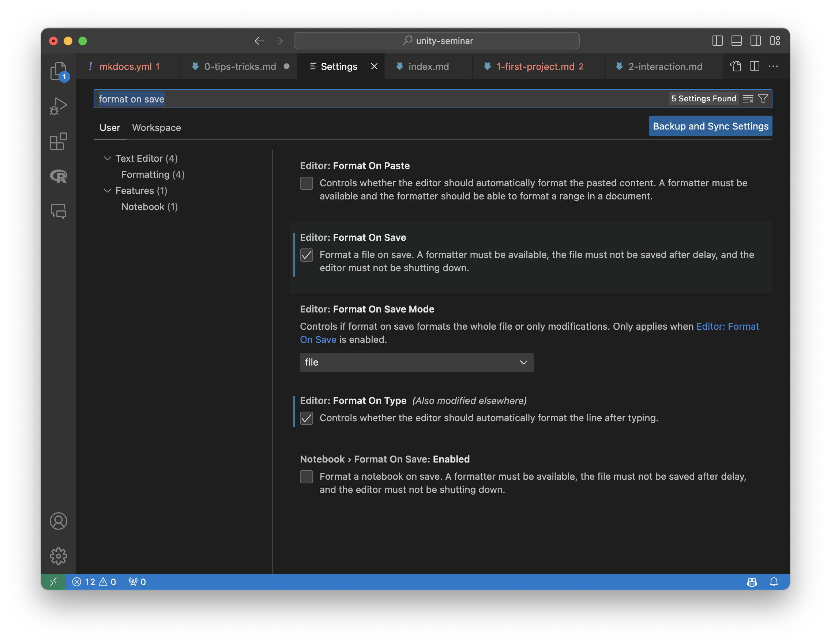Open the R extension panel icon
The height and width of the screenshot is (644, 831).
[58, 176]
